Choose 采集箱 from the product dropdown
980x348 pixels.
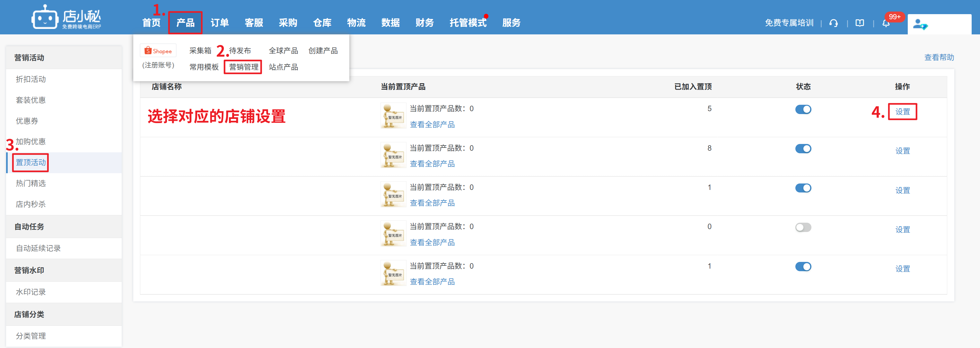pos(200,51)
